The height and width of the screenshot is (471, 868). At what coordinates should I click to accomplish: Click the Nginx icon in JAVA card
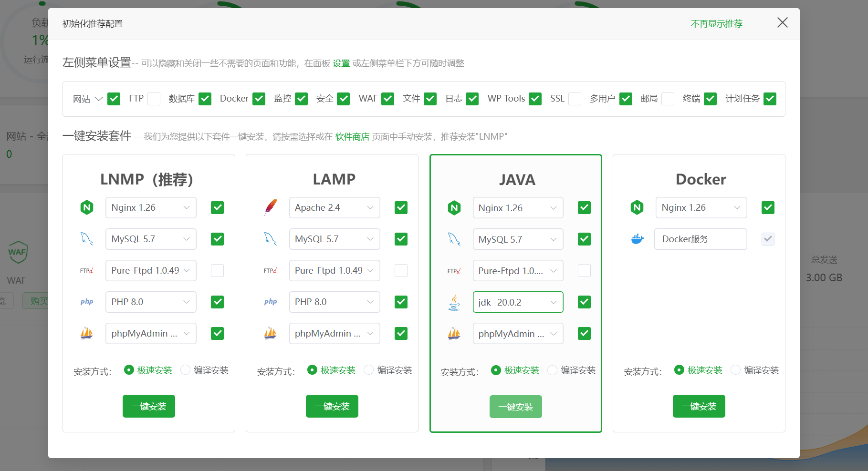point(454,208)
